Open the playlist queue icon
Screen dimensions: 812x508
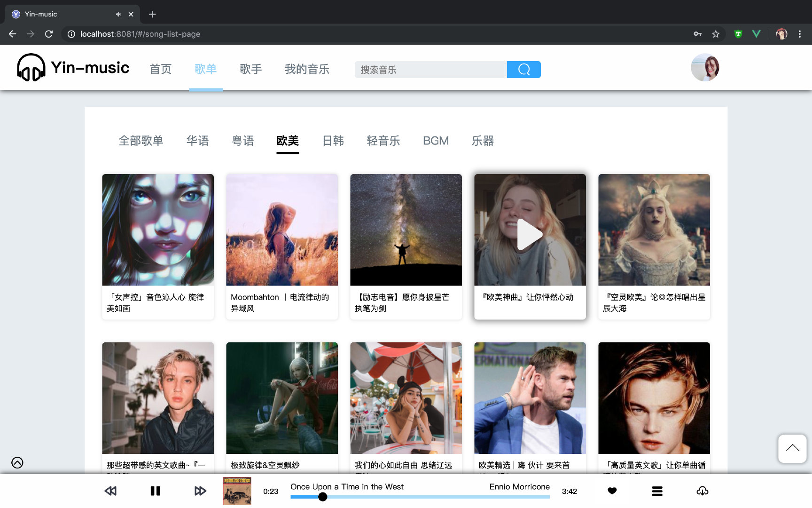coord(657,491)
